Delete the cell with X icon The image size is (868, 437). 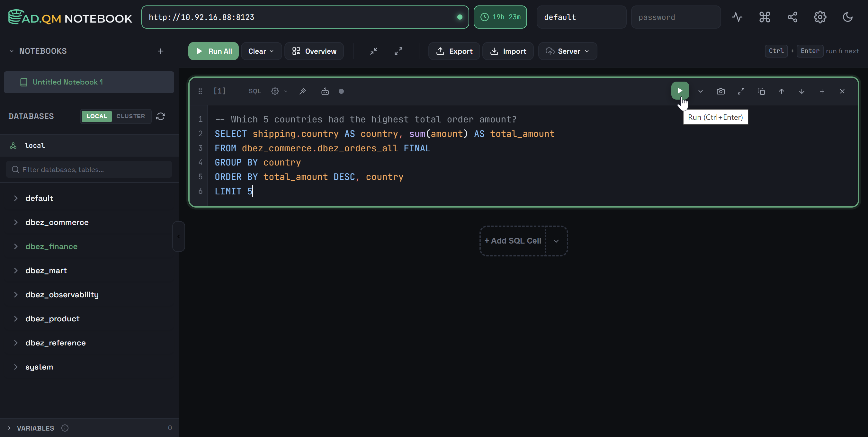click(842, 91)
